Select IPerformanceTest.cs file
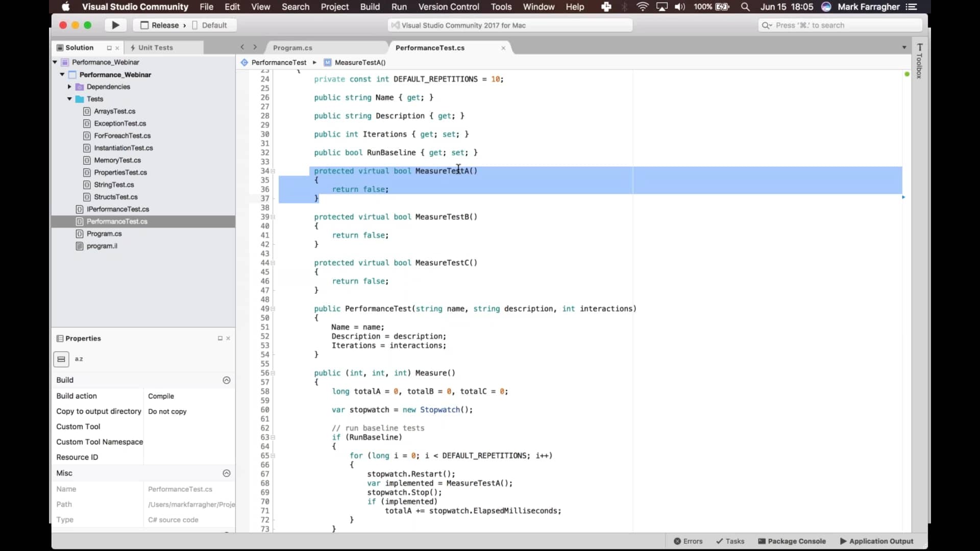Viewport: 980px width, 551px height. coord(118,209)
